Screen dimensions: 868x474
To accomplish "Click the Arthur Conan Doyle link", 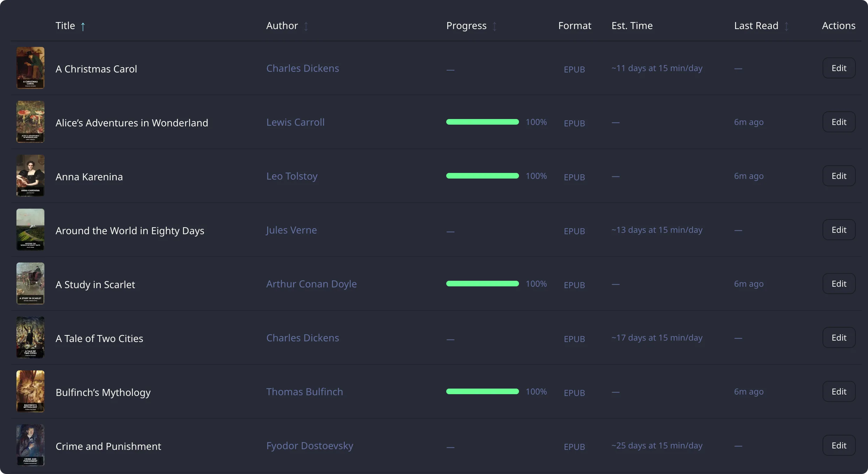I will pos(311,284).
